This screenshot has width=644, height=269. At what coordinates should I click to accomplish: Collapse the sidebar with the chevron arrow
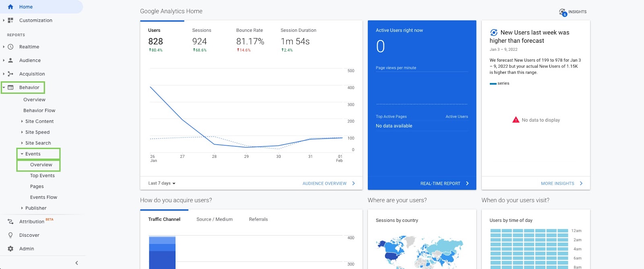[76, 263]
